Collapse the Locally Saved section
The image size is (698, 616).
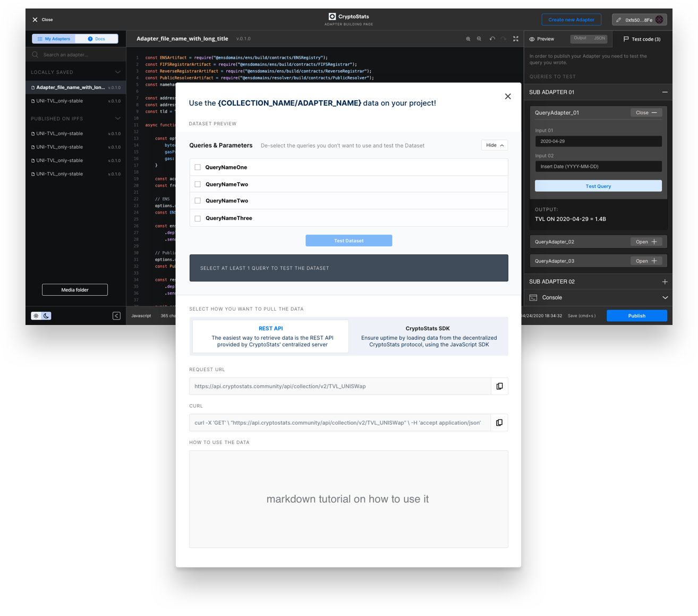click(x=117, y=72)
